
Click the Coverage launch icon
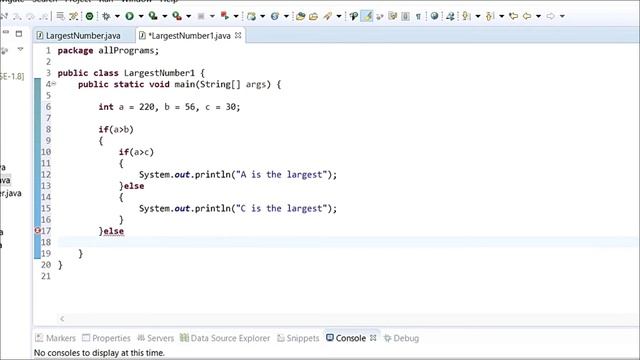(x=153, y=16)
